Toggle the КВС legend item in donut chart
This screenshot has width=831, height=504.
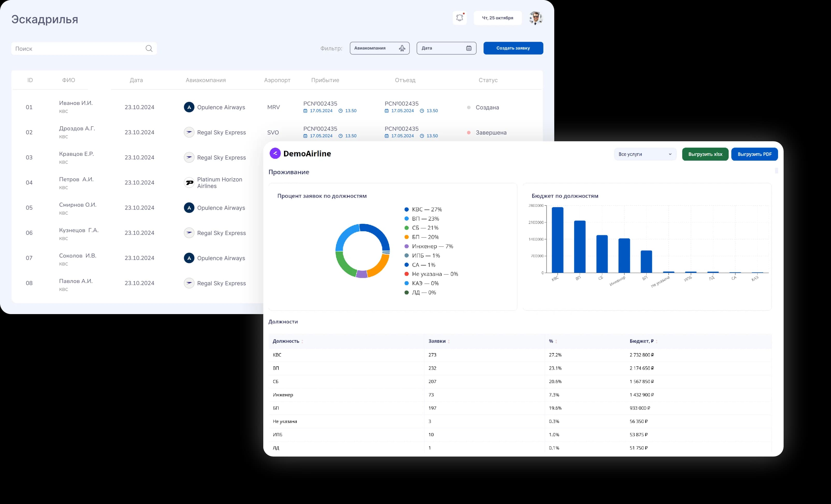423,209
